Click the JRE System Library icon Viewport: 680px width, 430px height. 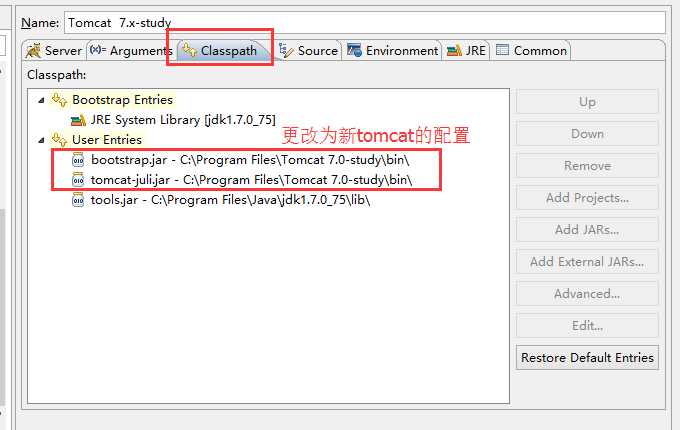tap(78, 120)
